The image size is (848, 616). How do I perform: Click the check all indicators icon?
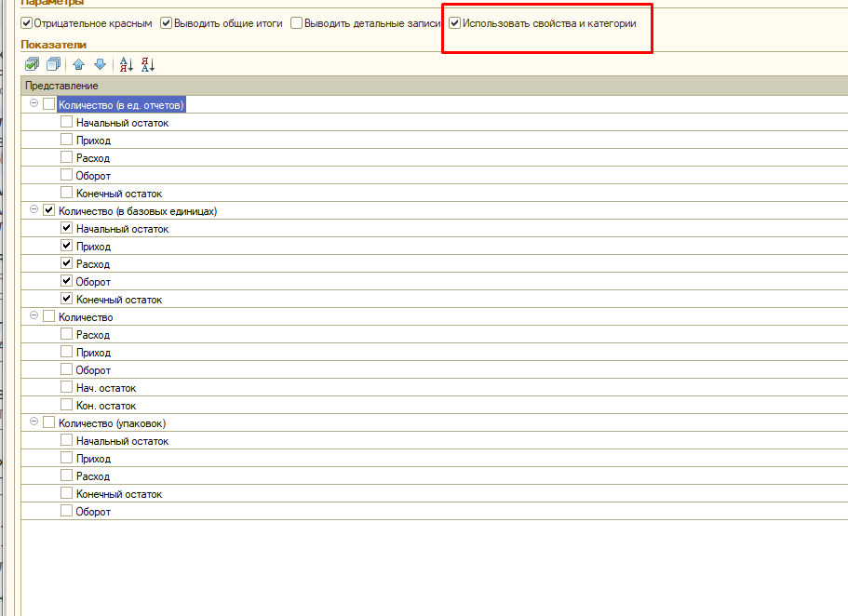pos(32,64)
